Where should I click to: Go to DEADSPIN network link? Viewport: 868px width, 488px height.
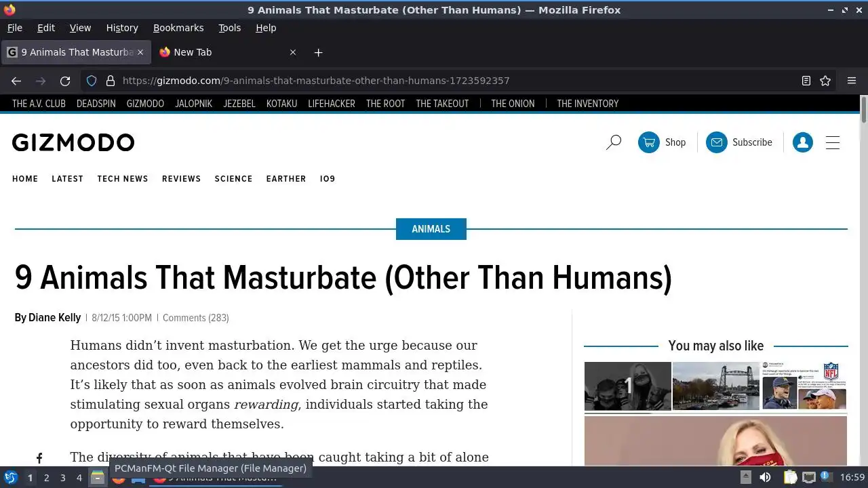click(x=96, y=104)
